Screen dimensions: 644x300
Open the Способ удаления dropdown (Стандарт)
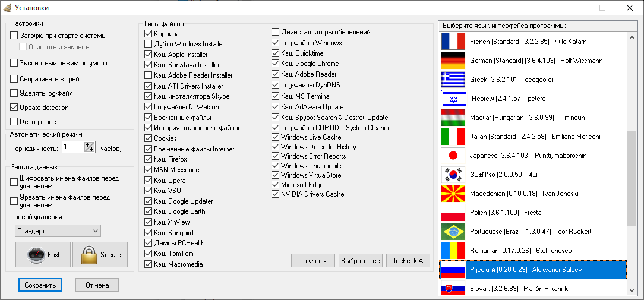[58, 231]
